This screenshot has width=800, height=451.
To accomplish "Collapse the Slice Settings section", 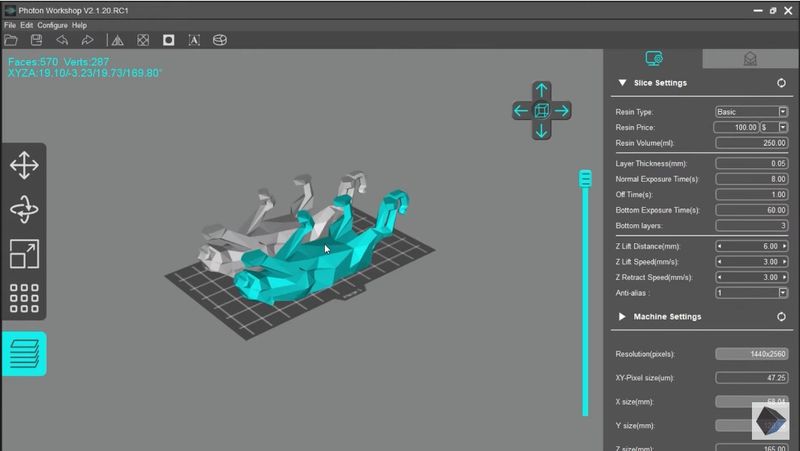I will click(x=622, y=84).
